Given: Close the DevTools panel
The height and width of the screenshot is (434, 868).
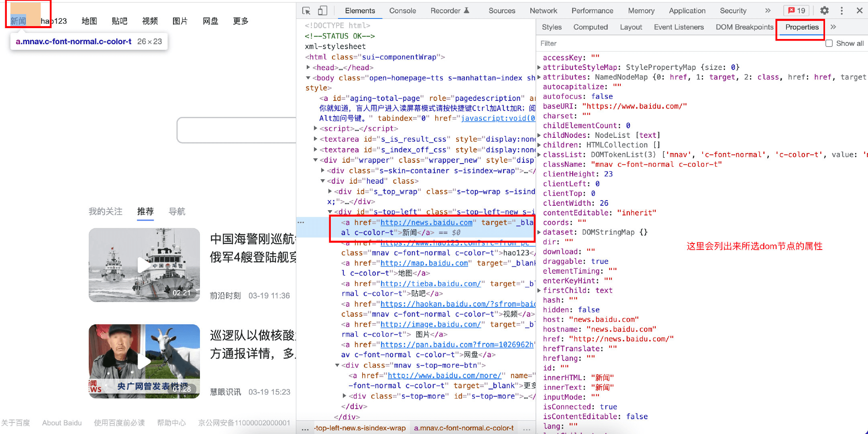Looking at the screenshot, I should [860, 11].
